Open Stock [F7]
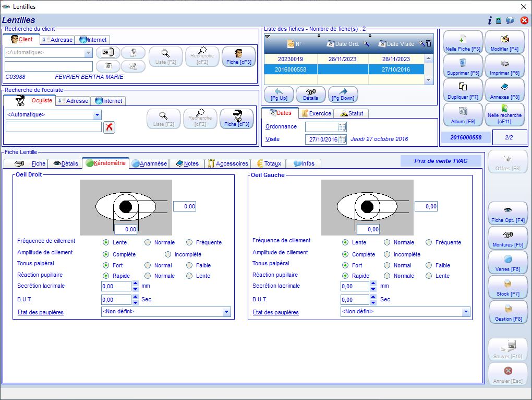 pyautogui.click(x=508, y=288)
